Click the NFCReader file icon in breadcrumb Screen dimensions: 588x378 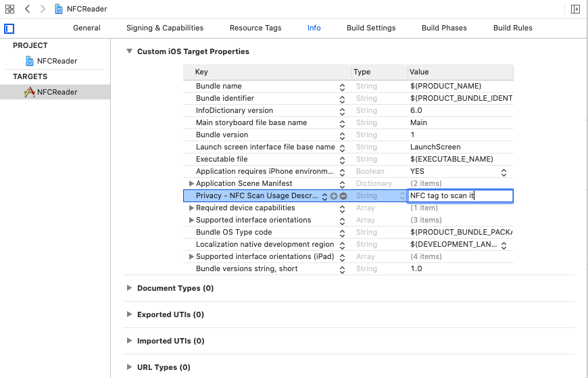coord(59,9)
